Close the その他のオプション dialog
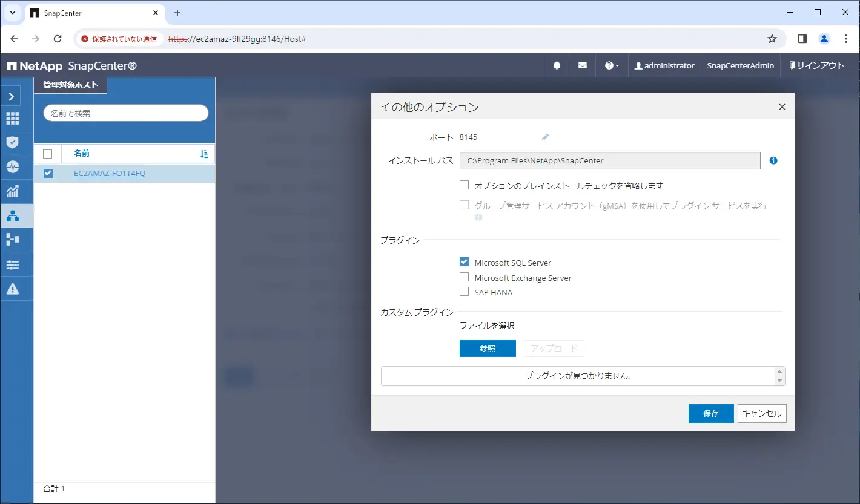The width and height of the screenshot is (860, 504). coord(782,107)
